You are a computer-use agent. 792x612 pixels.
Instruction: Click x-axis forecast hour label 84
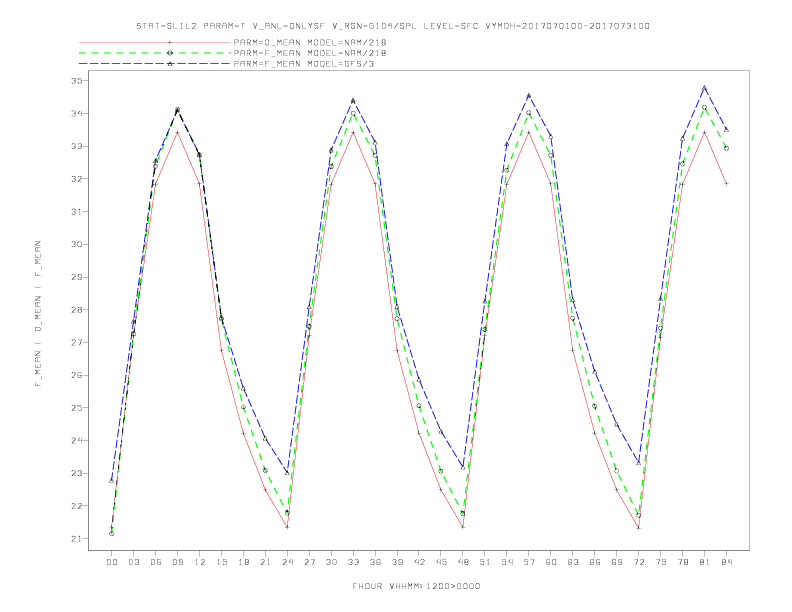(726, 562)
